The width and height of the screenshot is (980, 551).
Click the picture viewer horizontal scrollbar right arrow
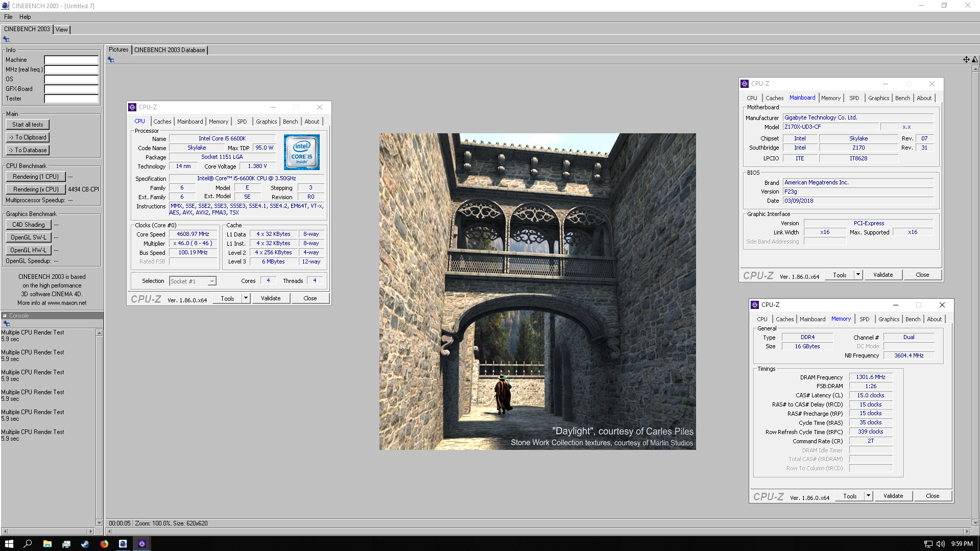click(x=966, y=532)
